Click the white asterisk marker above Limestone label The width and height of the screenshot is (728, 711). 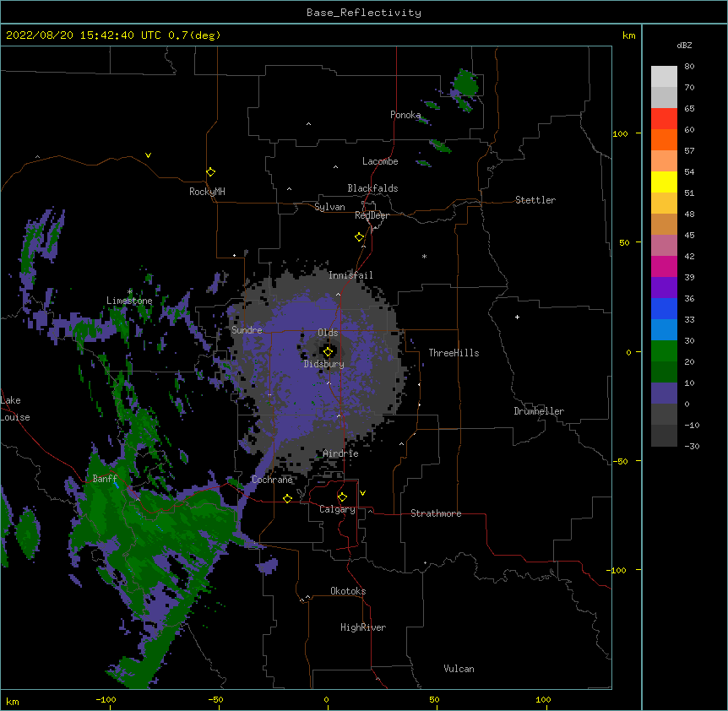[130, 292]
